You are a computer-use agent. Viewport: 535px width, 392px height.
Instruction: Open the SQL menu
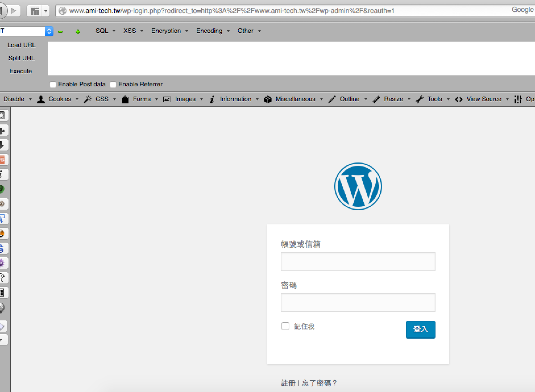(105, 31)
